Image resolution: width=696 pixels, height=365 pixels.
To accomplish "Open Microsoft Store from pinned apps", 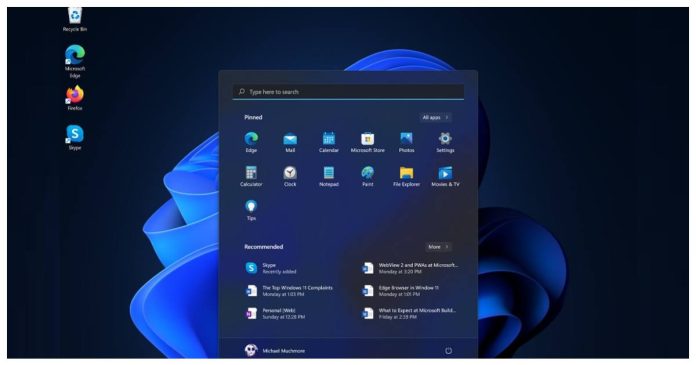I will coord(368,142).
